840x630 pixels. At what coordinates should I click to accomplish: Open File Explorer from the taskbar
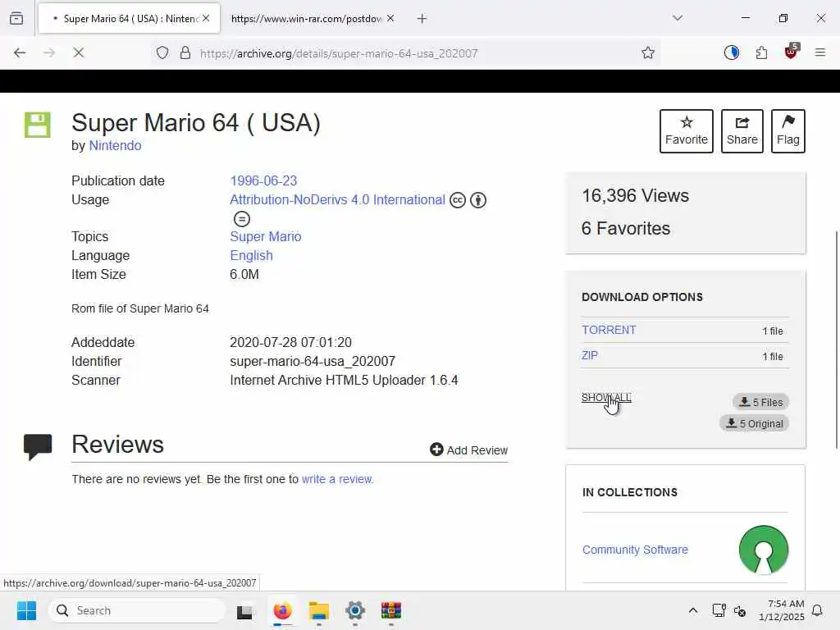click(x=319, y=610)
